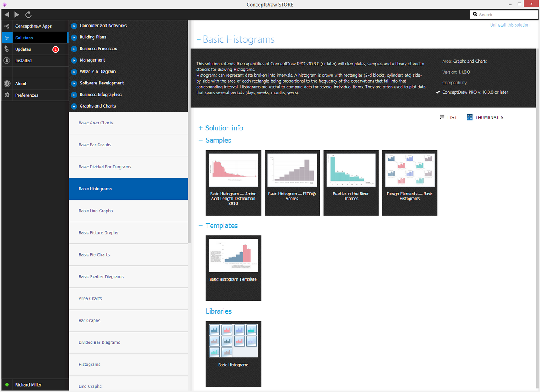Select Bar Graphs solution
This screenshot has width=540, height=392.
coord(128,321)
